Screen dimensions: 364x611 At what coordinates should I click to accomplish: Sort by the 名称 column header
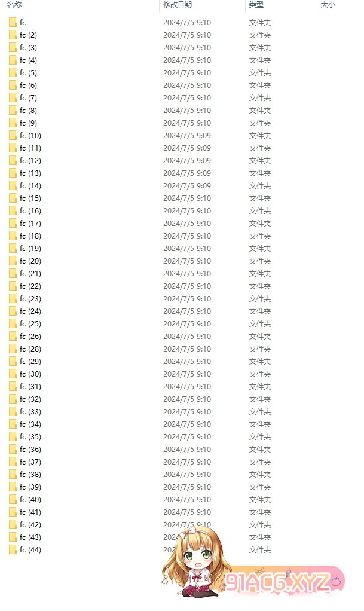click(x=14, y=5)
